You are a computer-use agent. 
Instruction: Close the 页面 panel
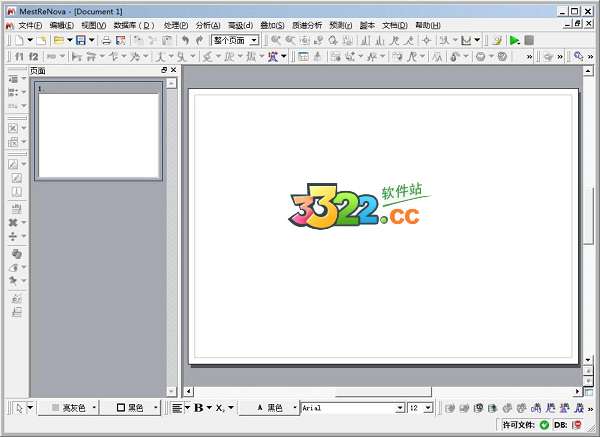click(x=173, y=71)
